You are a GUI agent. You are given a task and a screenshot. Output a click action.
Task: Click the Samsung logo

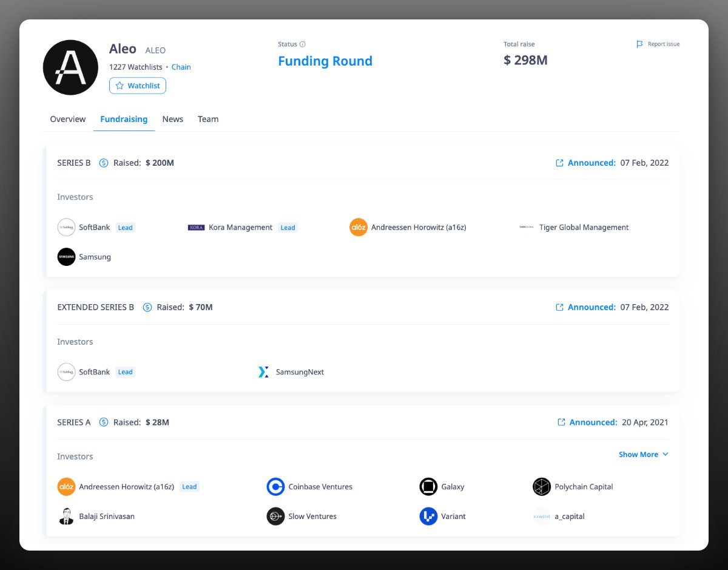pyautogui.click(x=66, y=257)
